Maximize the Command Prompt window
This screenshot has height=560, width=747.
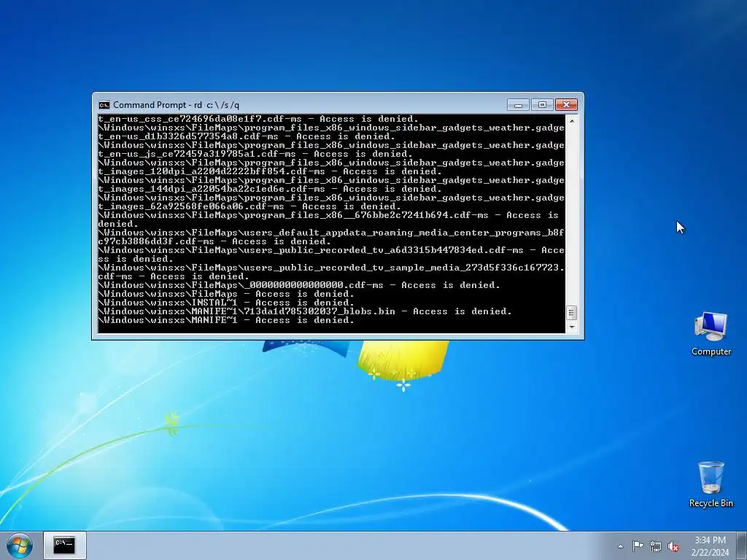542,105
